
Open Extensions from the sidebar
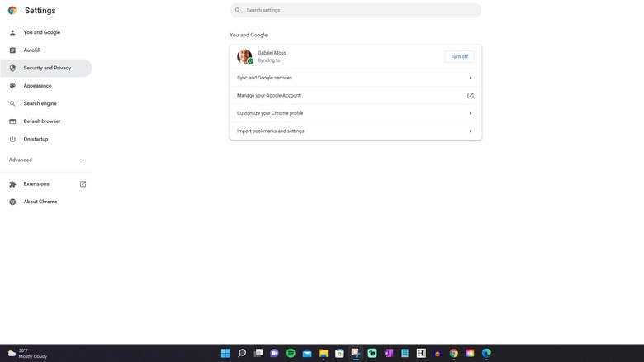click(x=36, y=183)
